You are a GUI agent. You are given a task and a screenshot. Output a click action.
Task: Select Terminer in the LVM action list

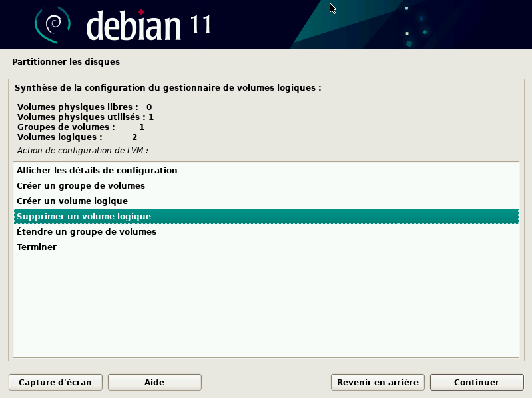pyautogui.click(x=37, y=247)
